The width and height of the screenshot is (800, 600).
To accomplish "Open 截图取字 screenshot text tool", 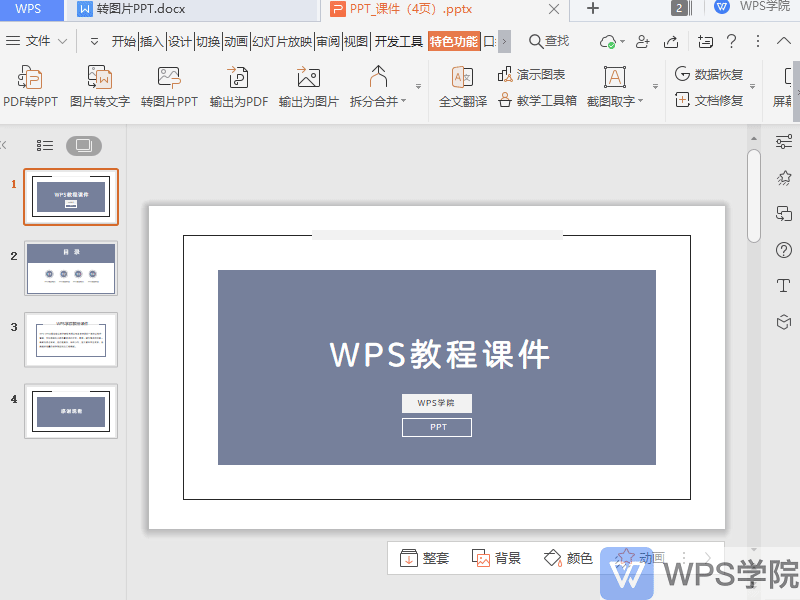I will (614, 86).
